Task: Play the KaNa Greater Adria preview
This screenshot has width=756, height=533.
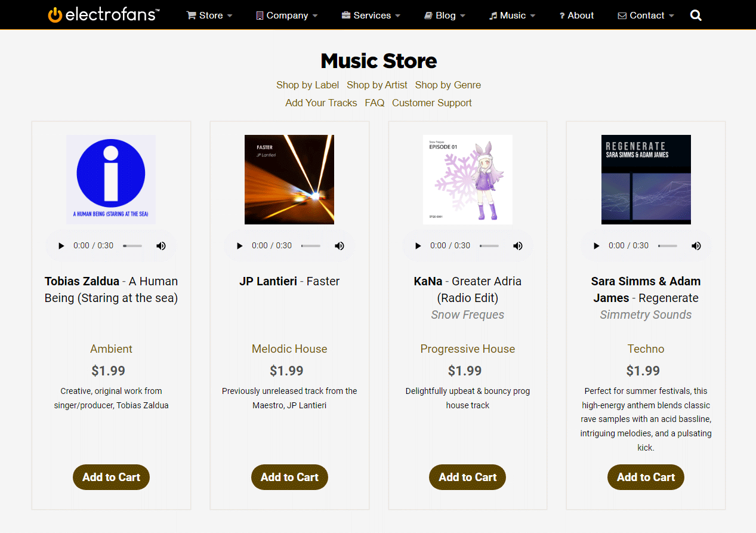Action: 418,246
